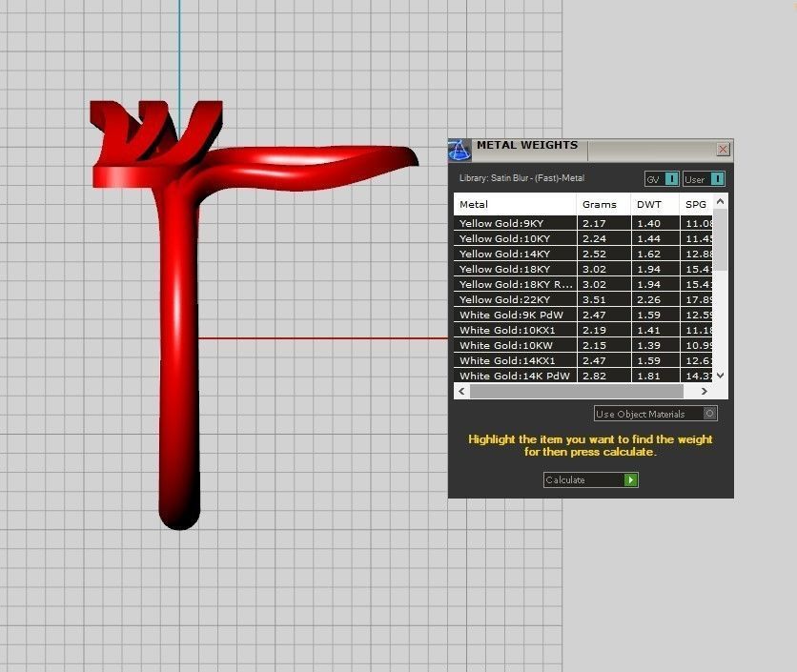Image resolution: width=797 pixels, height=672 pixels.
Task: Close the Metal Weights panel
Action: click(723, 149)
